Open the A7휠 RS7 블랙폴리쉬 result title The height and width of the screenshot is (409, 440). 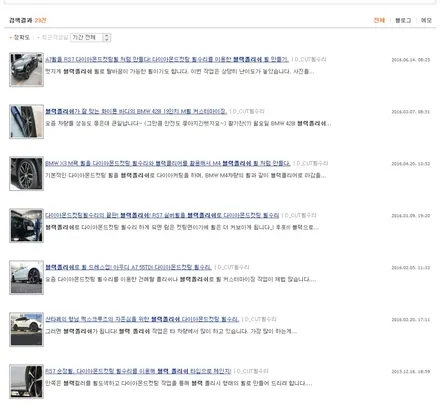(x=167, y=59)
